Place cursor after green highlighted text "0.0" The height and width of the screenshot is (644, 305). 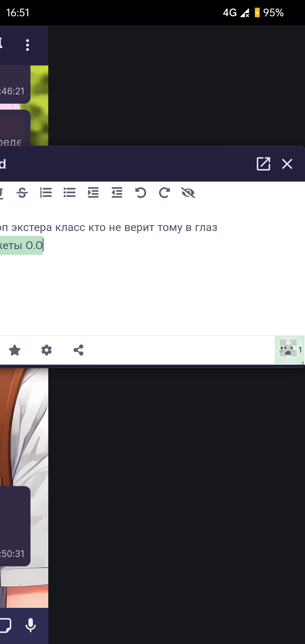(43, 245)
